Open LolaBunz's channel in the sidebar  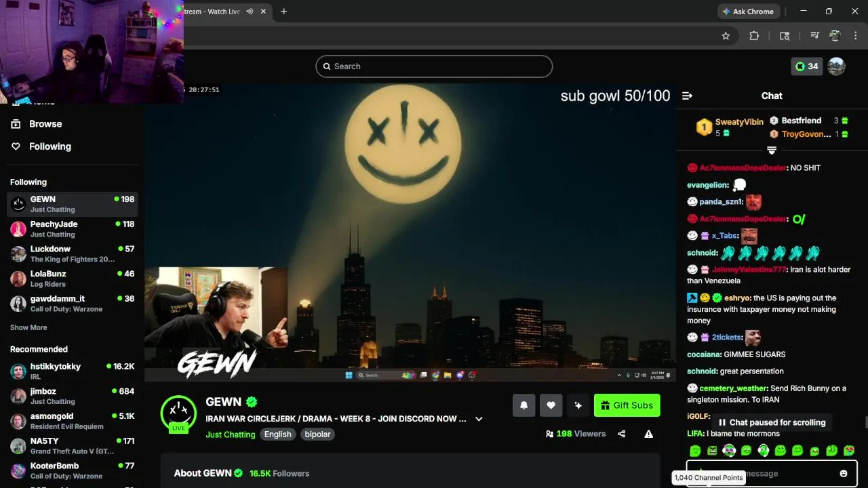[72, 279]
